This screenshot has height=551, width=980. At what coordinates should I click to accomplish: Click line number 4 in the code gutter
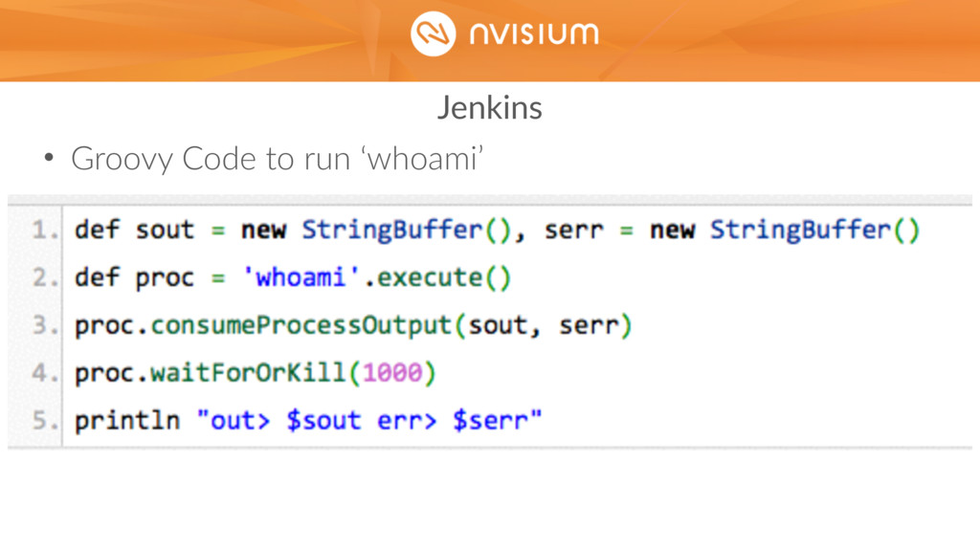[44, 373]
